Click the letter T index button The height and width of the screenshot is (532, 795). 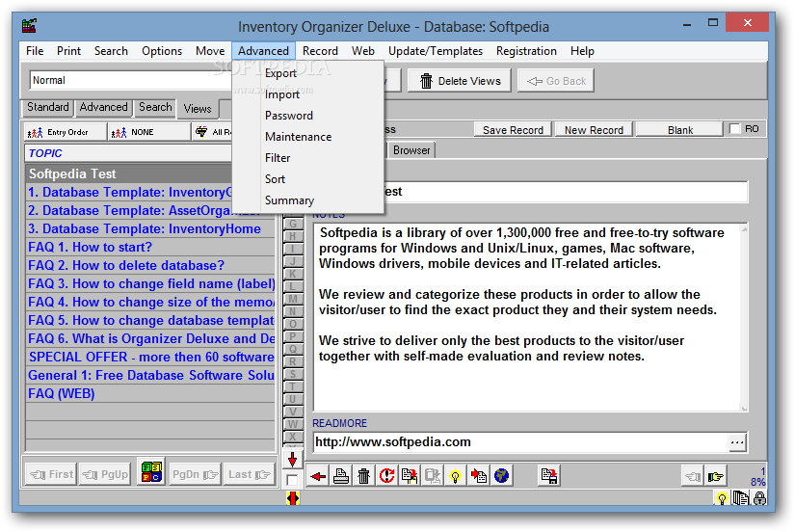click(293, 386)
